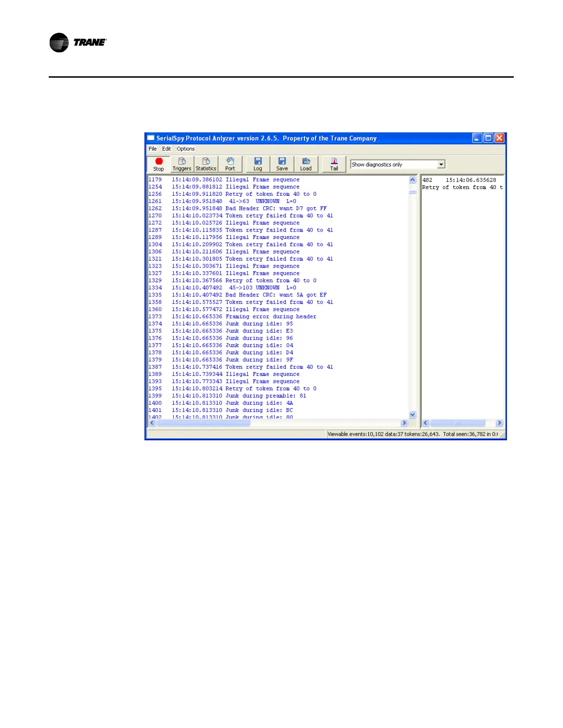Select row 1387 Token retry failed
Screen dimensions: 563x728
241,367
